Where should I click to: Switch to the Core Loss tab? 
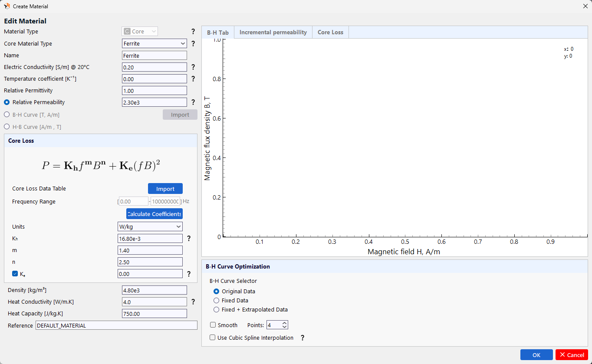pos(330,32)
